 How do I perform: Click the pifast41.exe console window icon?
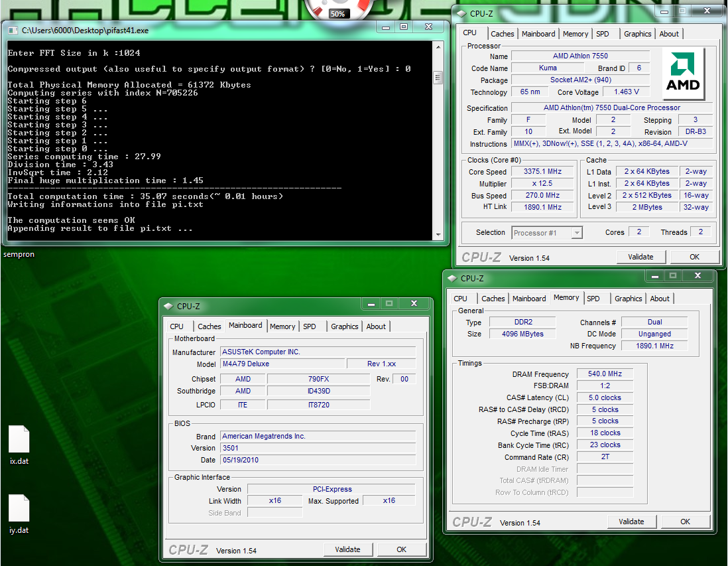13,31
